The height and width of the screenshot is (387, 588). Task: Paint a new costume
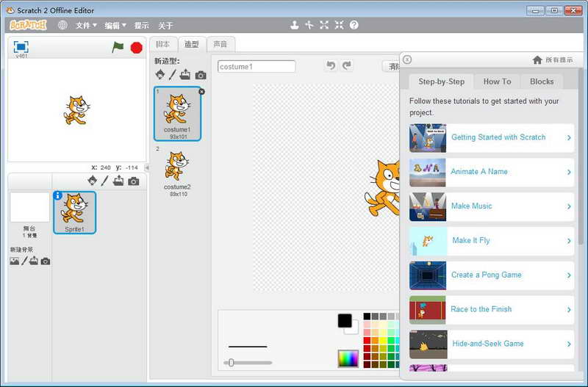click(172, 75)
